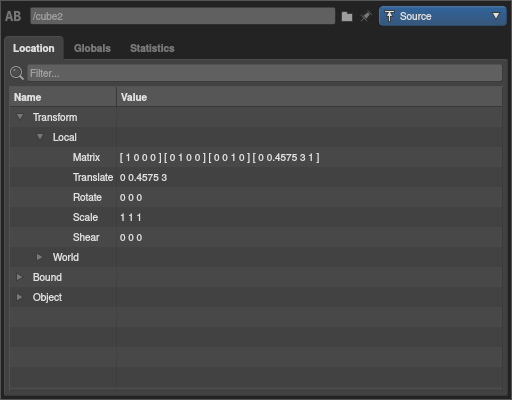Click the AB comparison icon
Image resolution: width=512 pixels, height=400 pixels.
(13, 16)
